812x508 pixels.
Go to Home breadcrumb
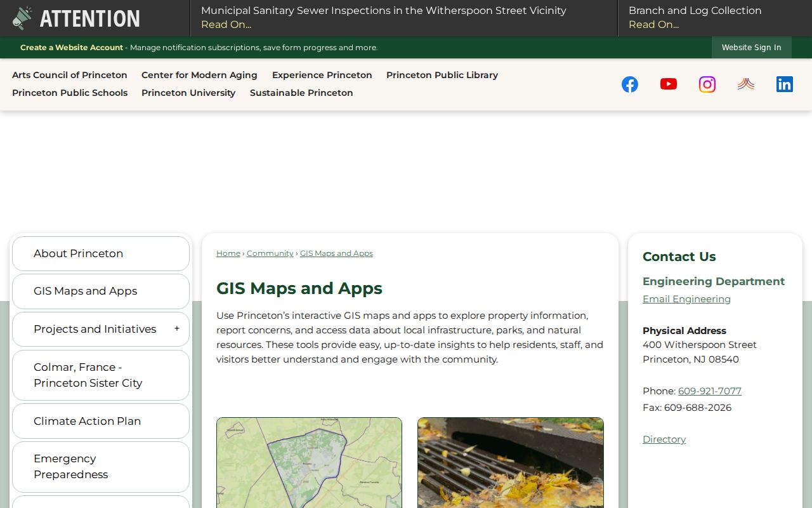[x=228, y=253]
